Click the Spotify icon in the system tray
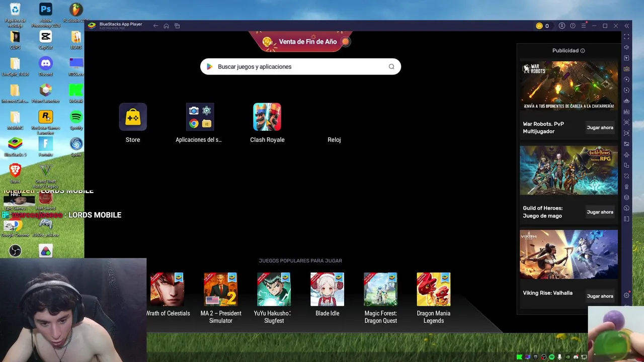644x362 pixels. (x=551, y=357)
